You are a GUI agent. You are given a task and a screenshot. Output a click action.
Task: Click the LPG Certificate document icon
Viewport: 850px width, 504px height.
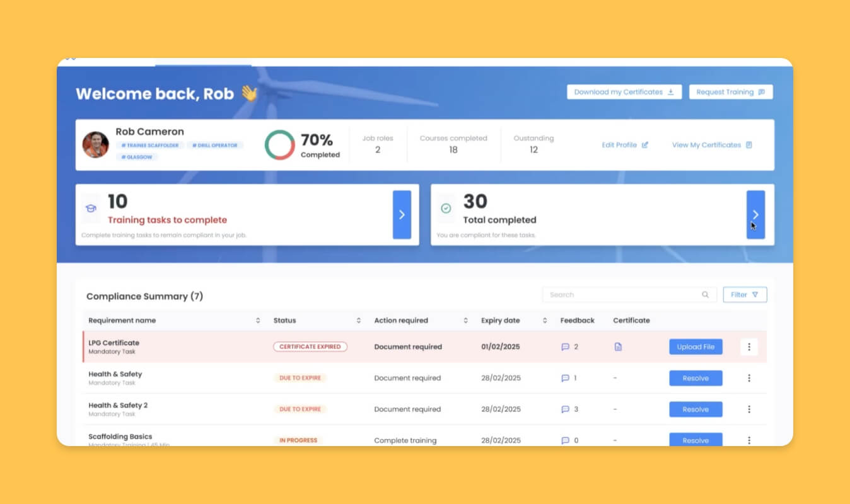click(618, 346)
